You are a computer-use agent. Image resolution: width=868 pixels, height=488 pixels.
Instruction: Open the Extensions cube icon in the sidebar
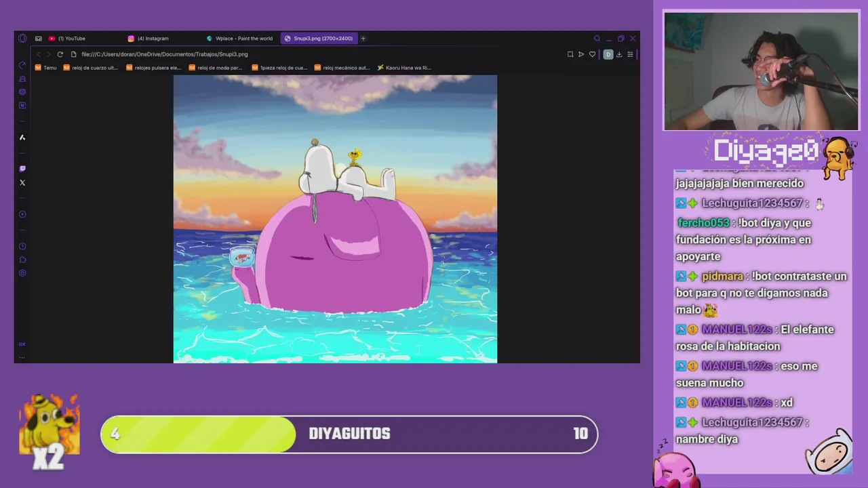(x=22, y=260)
